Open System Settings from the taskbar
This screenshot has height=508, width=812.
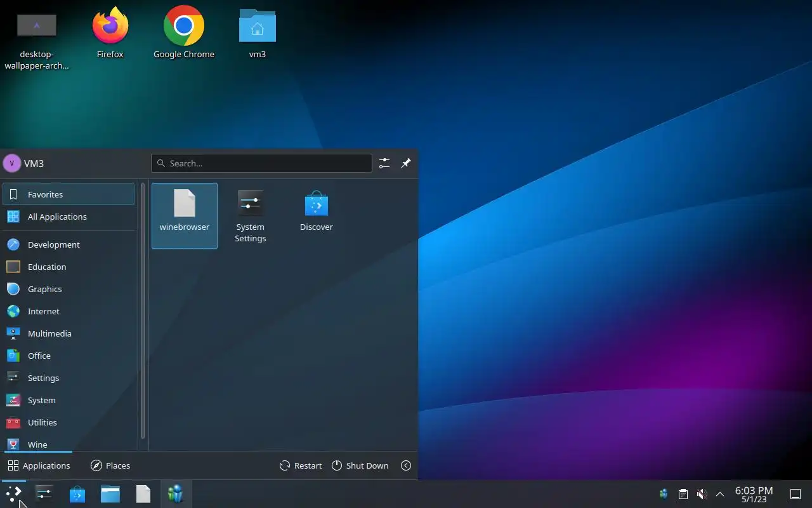pos(44,493)
